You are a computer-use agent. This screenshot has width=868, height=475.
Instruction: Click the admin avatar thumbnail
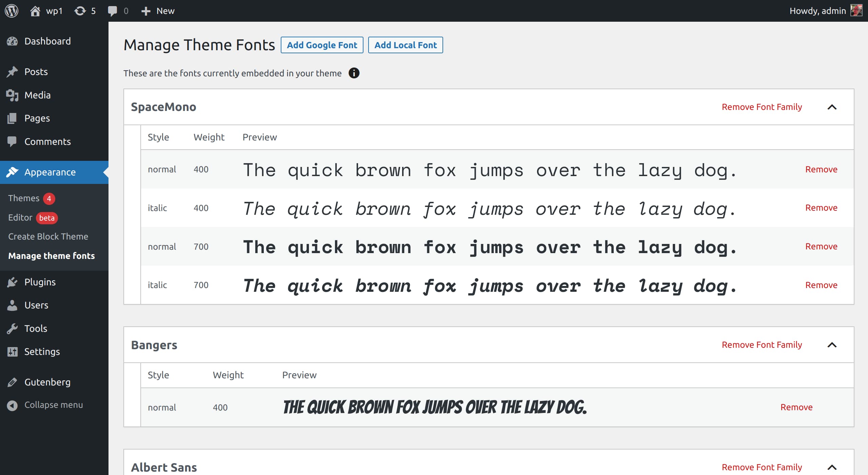tap(856, 11)
